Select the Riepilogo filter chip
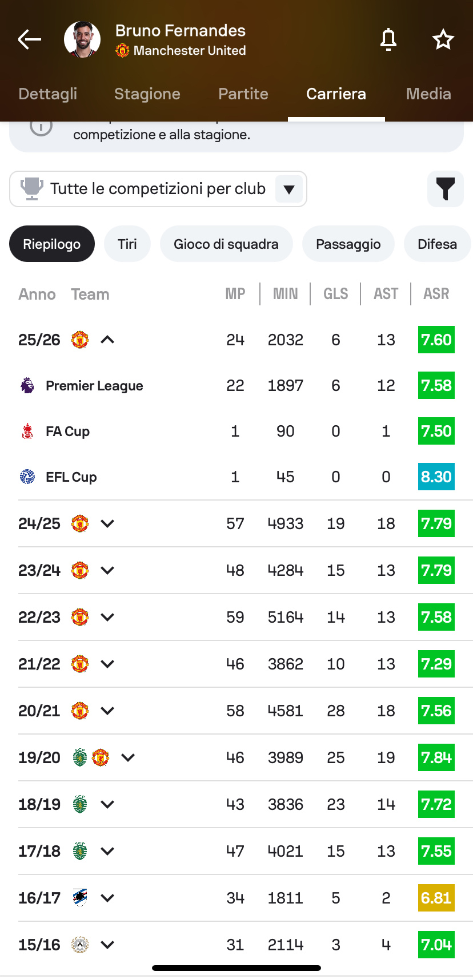Screen dimensions: 473x980 52,244
